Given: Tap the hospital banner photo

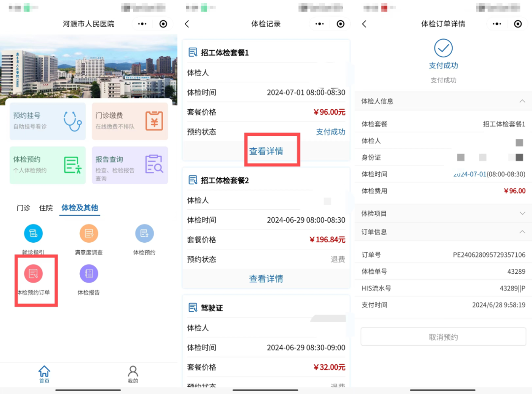Looking at the screenshot, I should 89,67.
